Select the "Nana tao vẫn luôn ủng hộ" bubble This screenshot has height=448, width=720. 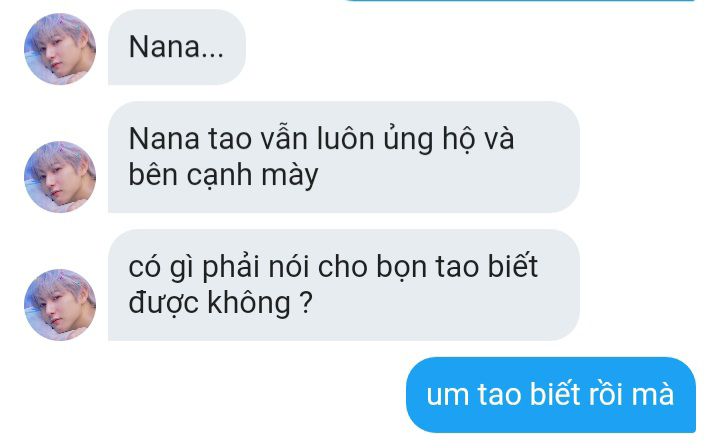[343, 157]
